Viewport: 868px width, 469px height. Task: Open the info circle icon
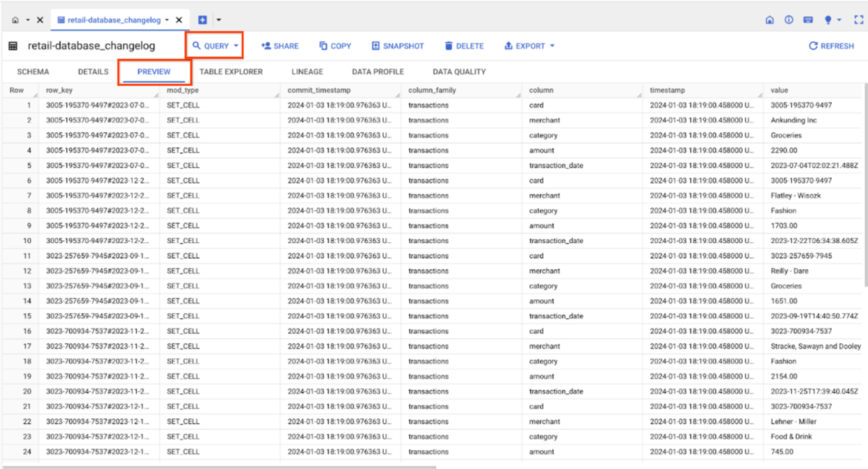[x=789, y=20]
